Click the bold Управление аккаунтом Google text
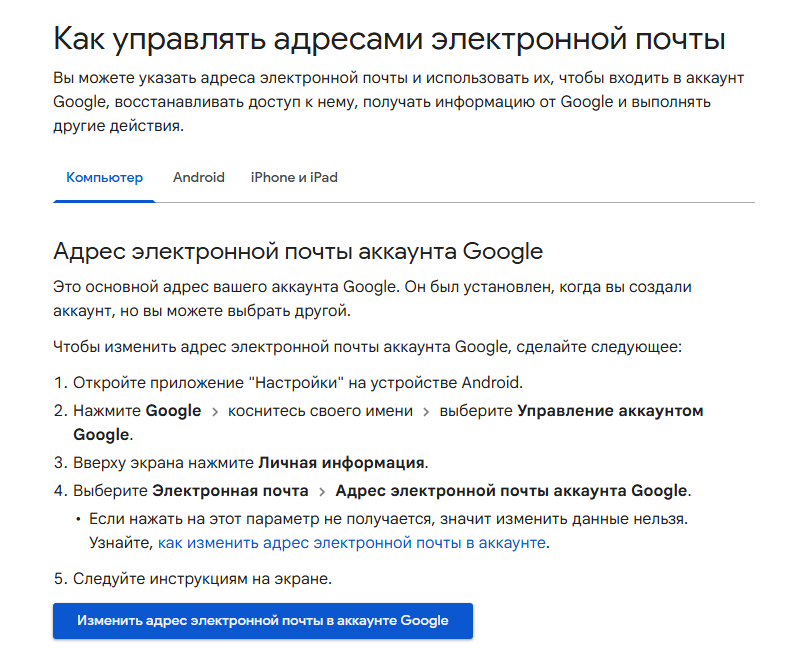Viewport: 808px width, 670px height. (610, 411)
